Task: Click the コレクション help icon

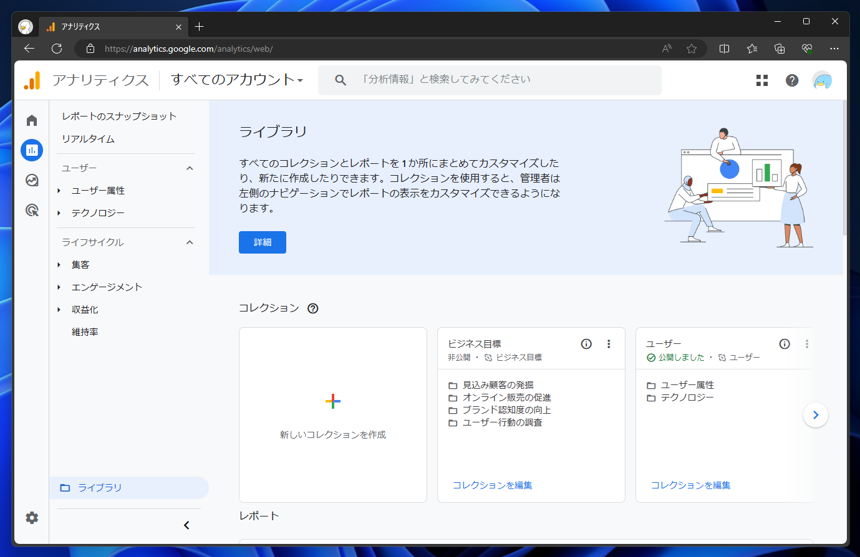Action: click(313, 309)
